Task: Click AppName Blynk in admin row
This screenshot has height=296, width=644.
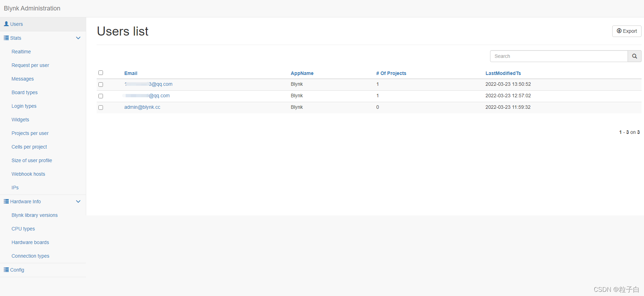Action: (297, 107)
